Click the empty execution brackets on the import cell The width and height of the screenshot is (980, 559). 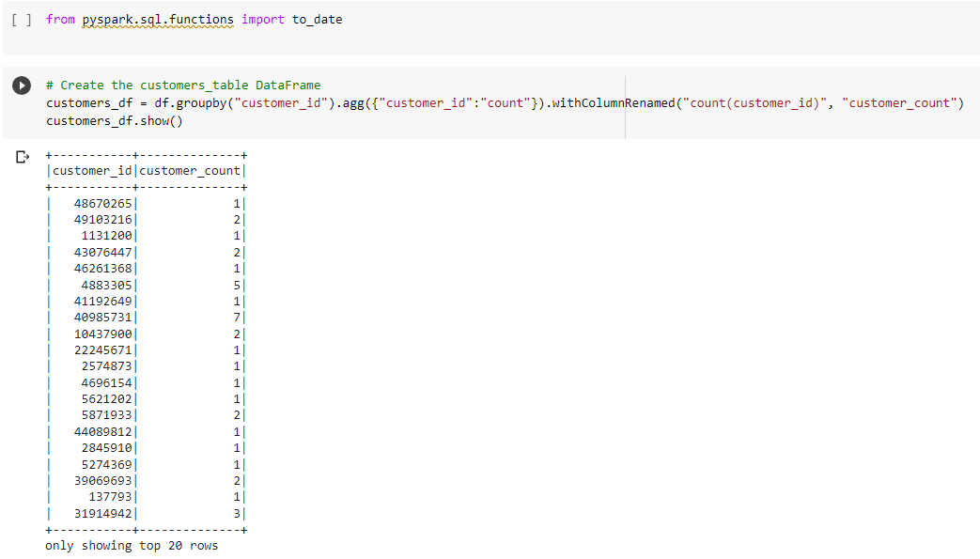click(x=22, y=18)
